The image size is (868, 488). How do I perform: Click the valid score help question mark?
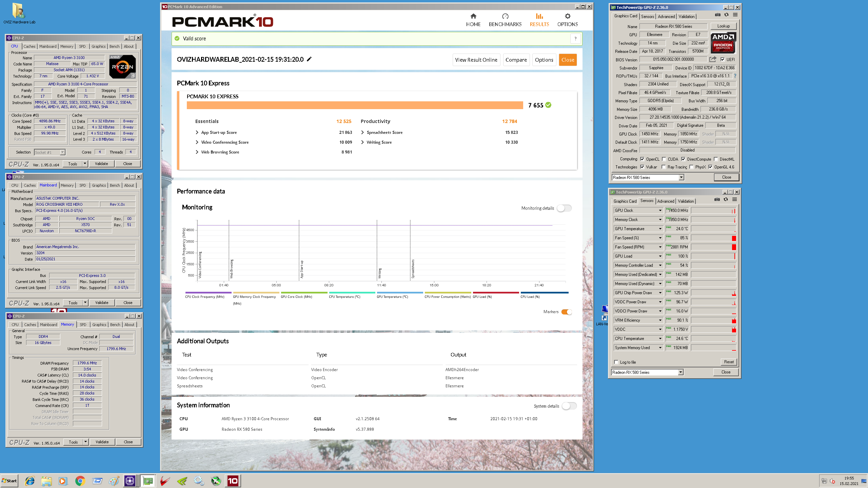click(575, 39)
